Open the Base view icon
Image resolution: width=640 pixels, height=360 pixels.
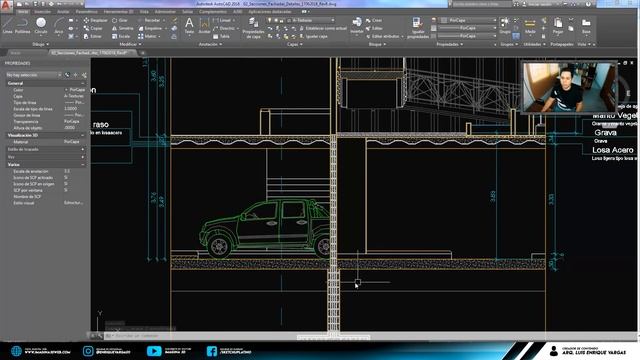click(x=586, y=25)
